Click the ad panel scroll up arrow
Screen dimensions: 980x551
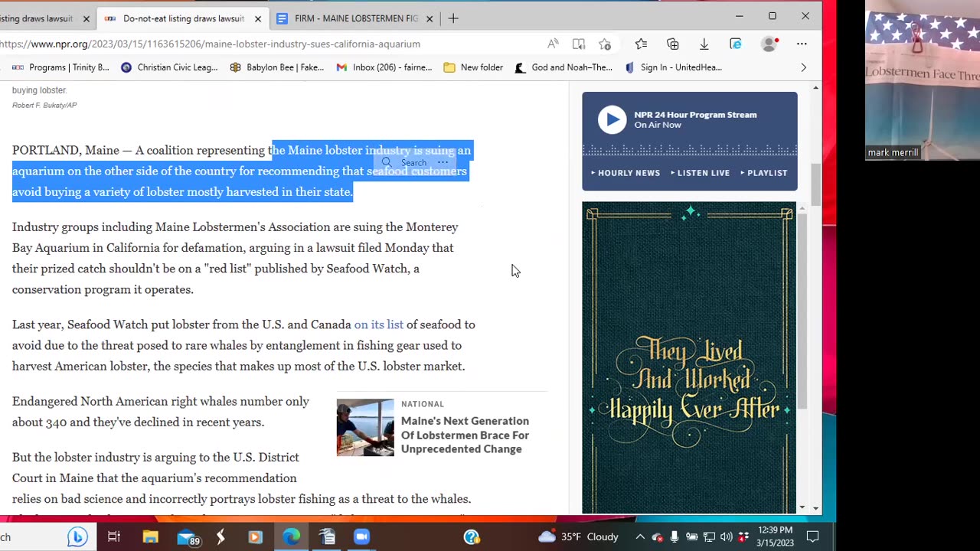(802, 208)
